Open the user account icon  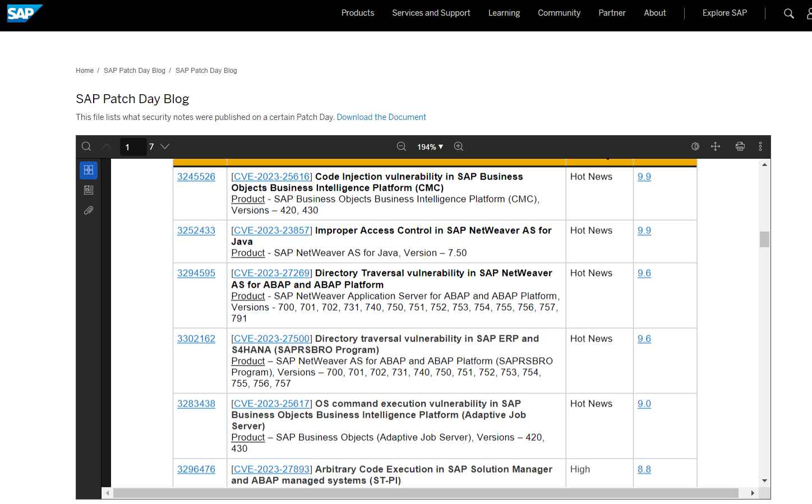point(810,13)
